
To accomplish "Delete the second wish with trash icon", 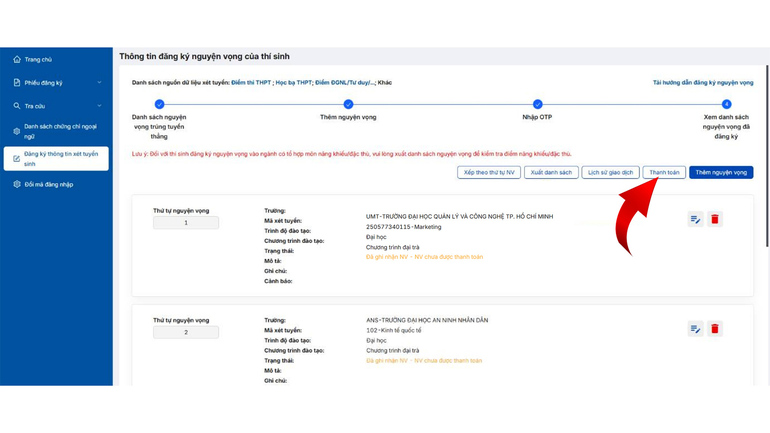I will tap(715, 329).
